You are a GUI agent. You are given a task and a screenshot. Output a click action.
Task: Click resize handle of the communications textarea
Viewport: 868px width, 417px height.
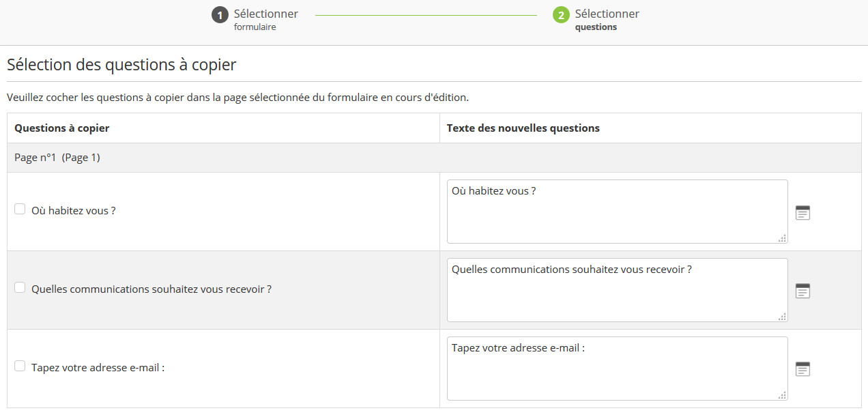(x=782, y=317)
